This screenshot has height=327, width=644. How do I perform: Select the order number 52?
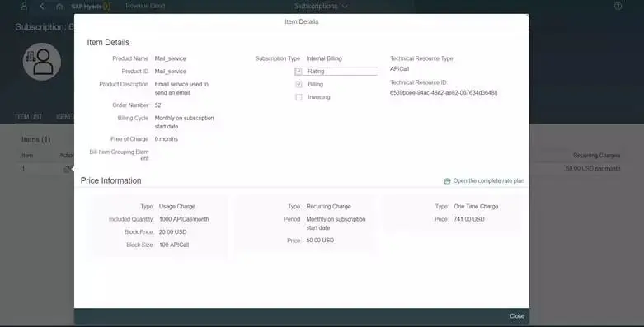tap(157, 105)
